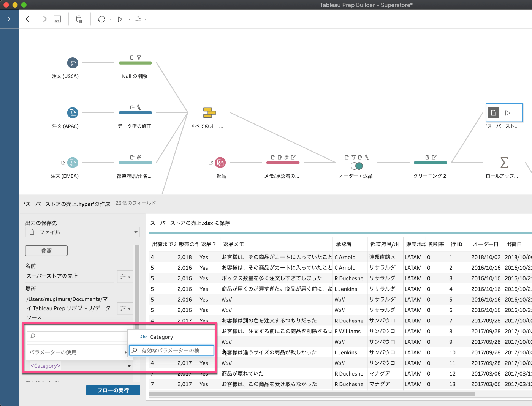Image resolution: width=532 pixels, height=406 pixels.
Task: Open refresh options dropdown arrow
Action: coord(111,19)
